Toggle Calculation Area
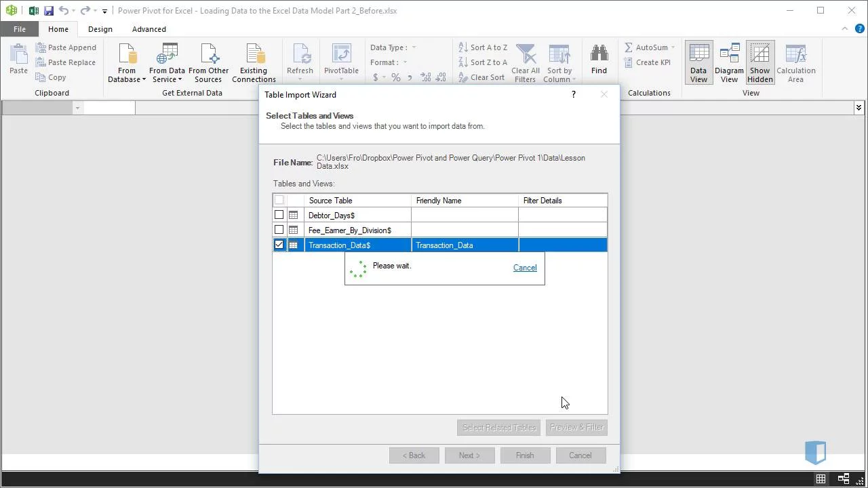Screen dimensions: 868x488 (x=796, y=63)
